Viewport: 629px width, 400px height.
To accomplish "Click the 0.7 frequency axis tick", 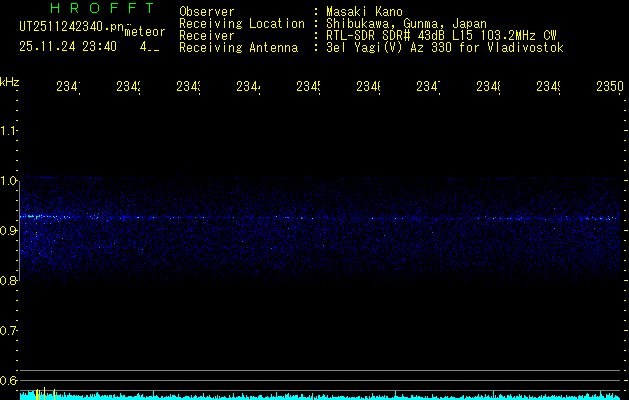I will pos(9,331).
